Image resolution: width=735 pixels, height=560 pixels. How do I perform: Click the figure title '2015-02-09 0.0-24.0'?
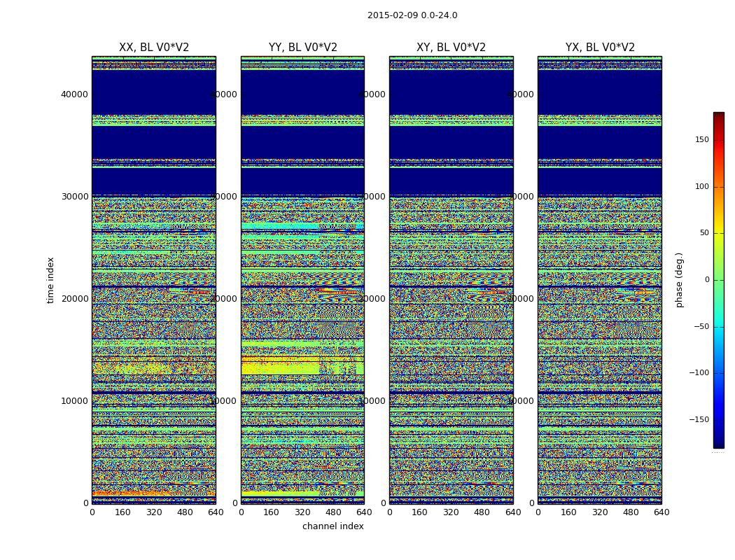pyautogui.click(x=412, y=15)
